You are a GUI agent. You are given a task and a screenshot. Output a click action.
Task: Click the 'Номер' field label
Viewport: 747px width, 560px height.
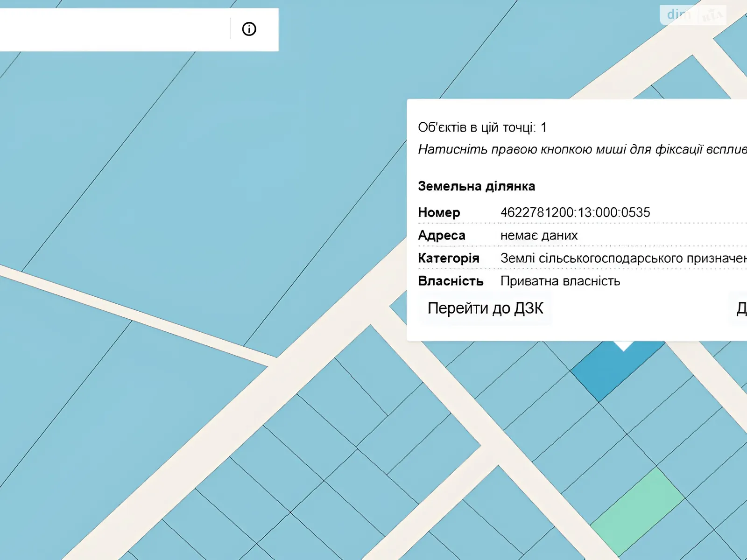click(x=439, y=213)
